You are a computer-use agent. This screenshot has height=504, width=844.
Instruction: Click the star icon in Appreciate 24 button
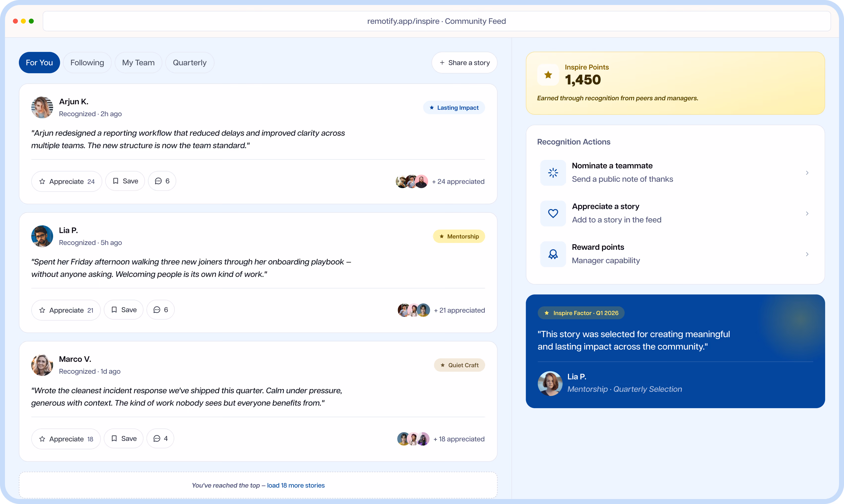(x=42, y=181)
